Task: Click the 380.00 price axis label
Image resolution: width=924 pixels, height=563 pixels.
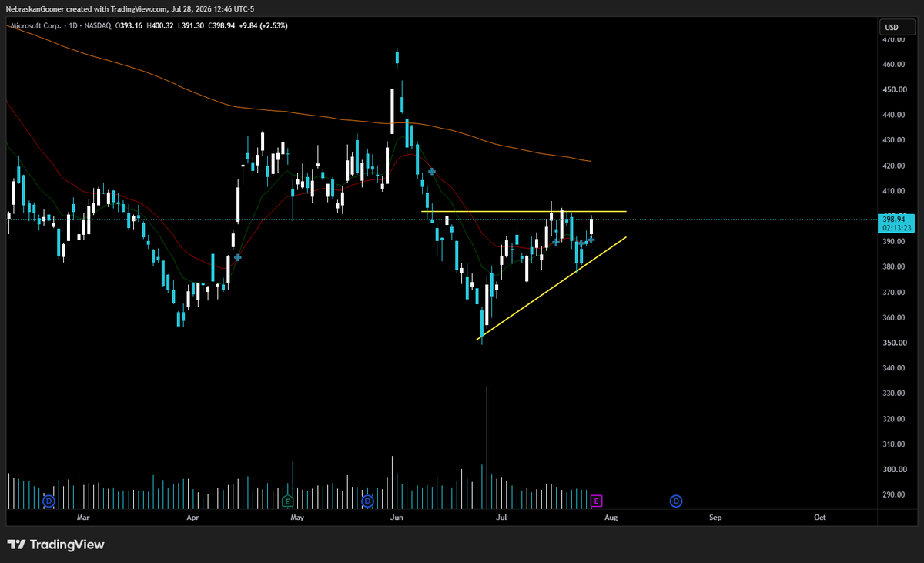Action: 893,267
